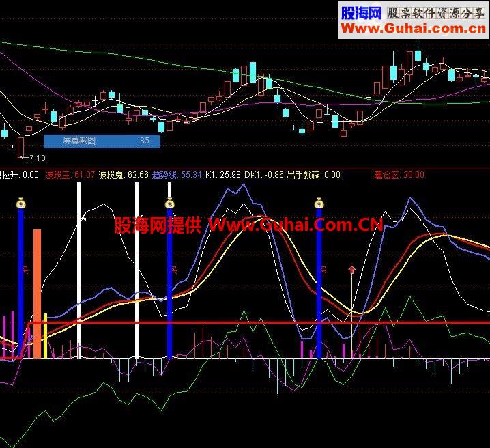The height and width of the screenshot is (448, 490).
Task: Select the DK1: -0.86 indicator value
Action: pyautogui.click(x=263, y=175)
